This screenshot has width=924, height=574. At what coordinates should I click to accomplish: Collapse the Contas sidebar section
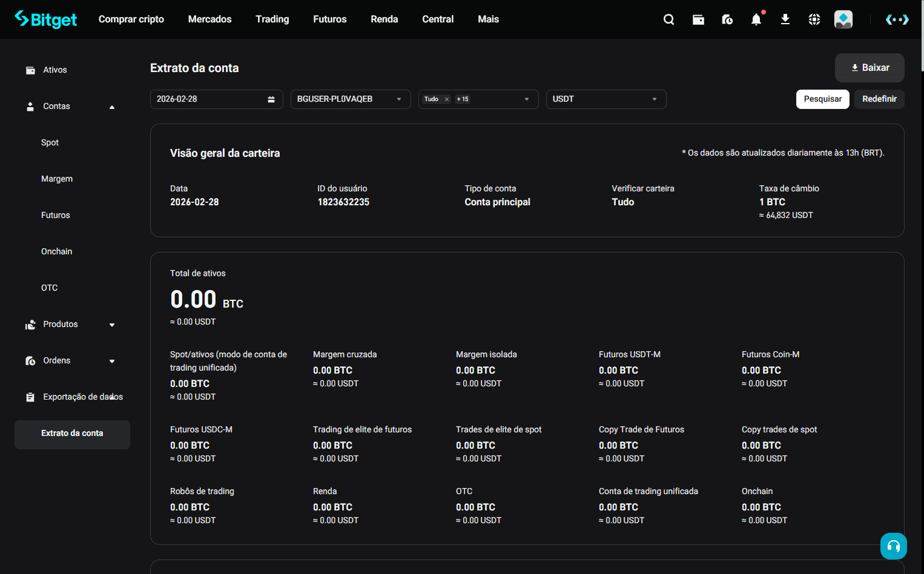pyautogui.click(x=112, y=107)
